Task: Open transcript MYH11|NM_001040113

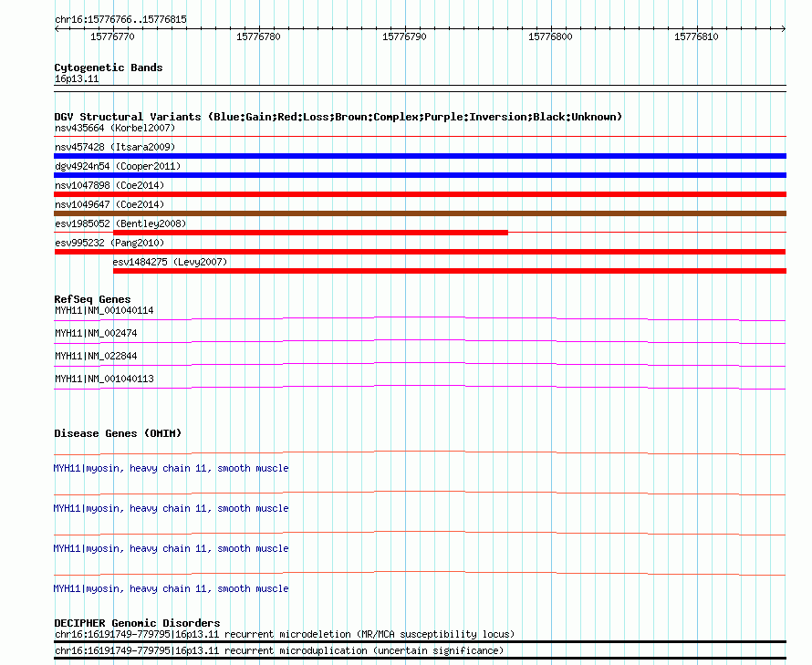Action: pos(104,379)
